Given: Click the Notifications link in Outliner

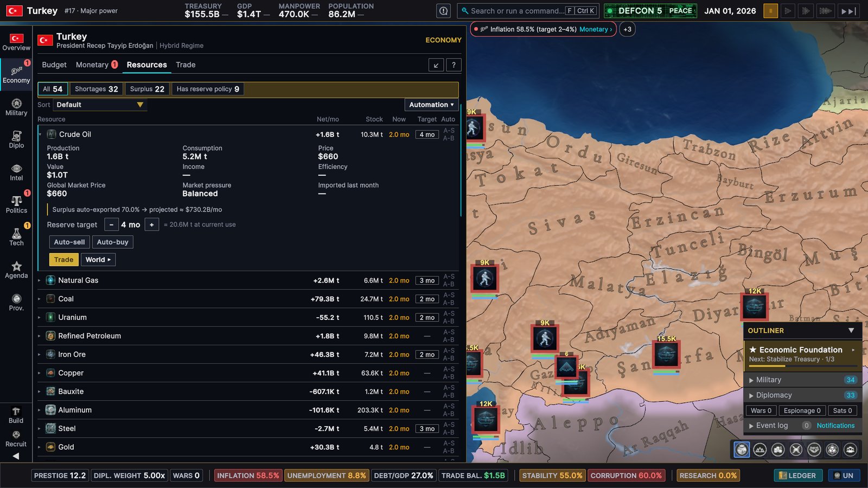Looking at the screenshot, I should (835, 426).
